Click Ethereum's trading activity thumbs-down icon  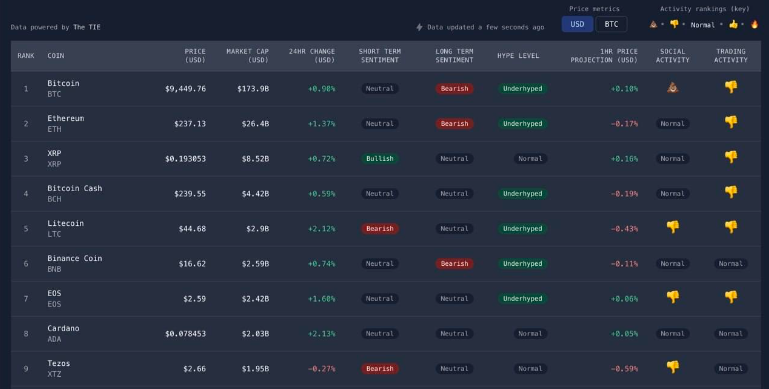point(731,122)
